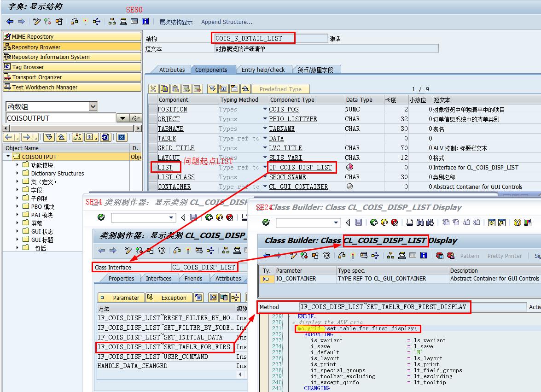
Task: Click the help question mark icon in right Class Builder
Action: 517,222
